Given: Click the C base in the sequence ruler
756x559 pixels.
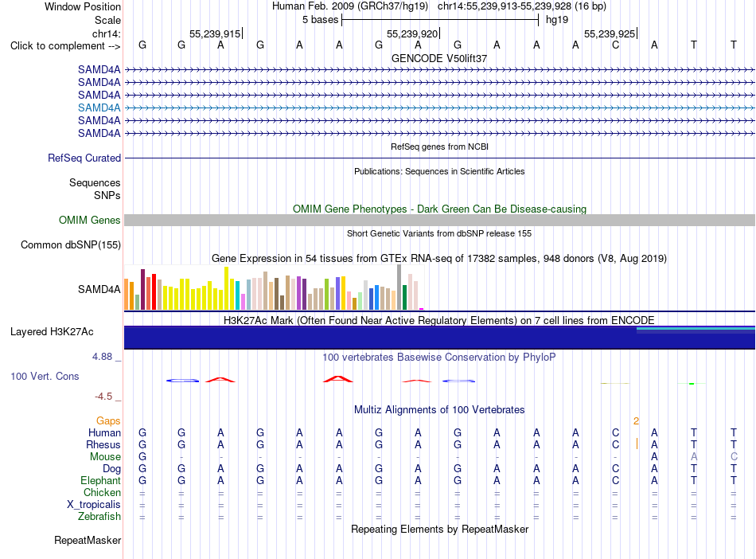Looking at the screenshot, I should coord(615,45).
